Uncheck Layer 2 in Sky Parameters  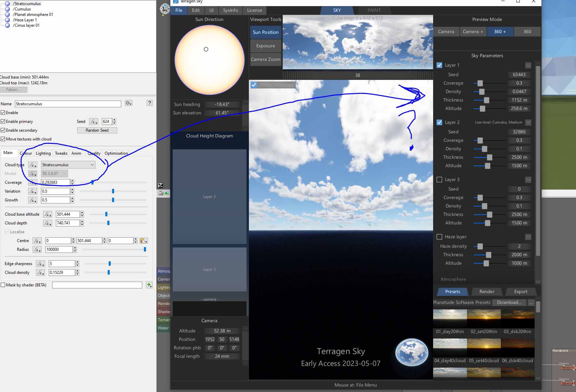tap(439, 122)
